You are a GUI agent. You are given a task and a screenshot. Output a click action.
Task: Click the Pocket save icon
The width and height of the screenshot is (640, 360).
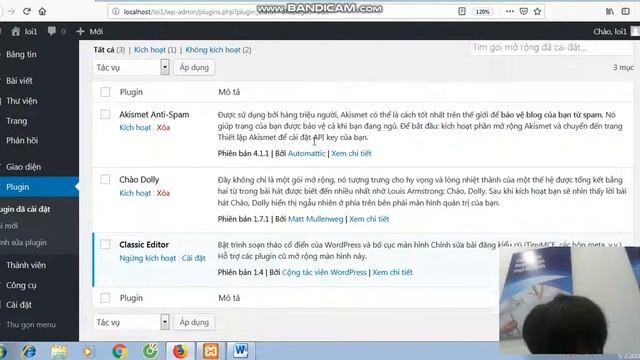pos(524,11)
